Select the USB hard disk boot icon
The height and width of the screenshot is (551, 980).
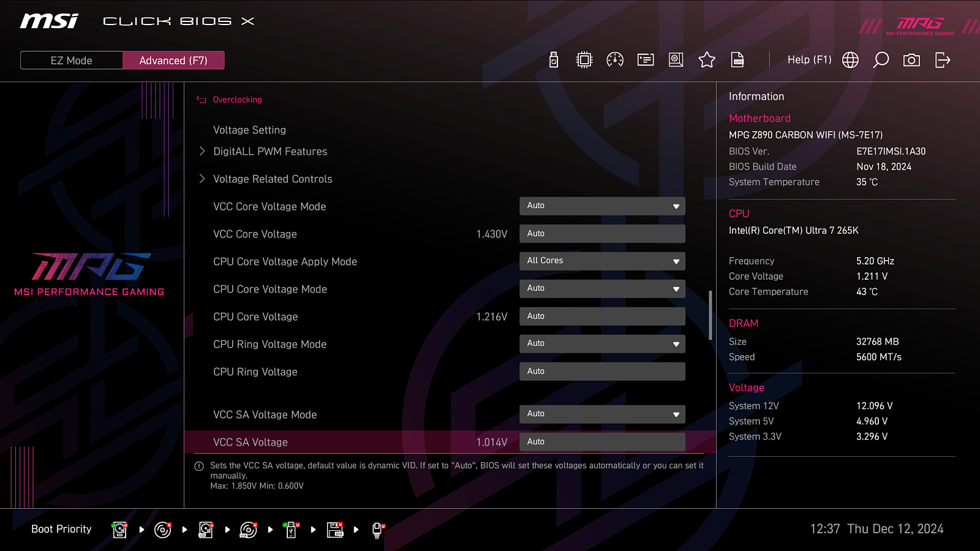tap(206, 530)
